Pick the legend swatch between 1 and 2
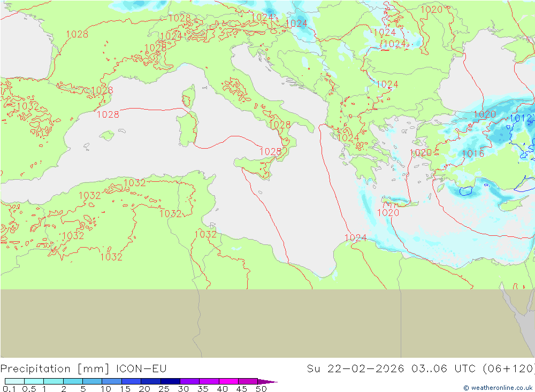This screenshot has height=392, width=535. [53, 381]
